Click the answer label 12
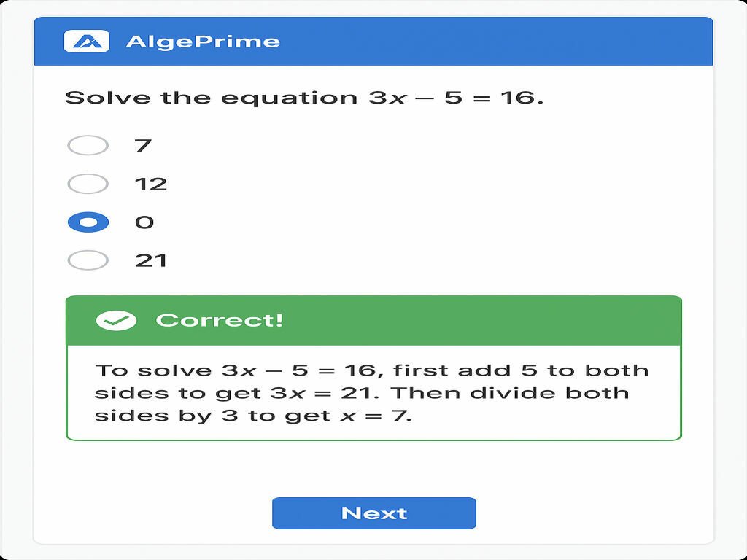Screen dimensions: 747x560 tap(152, 184)
